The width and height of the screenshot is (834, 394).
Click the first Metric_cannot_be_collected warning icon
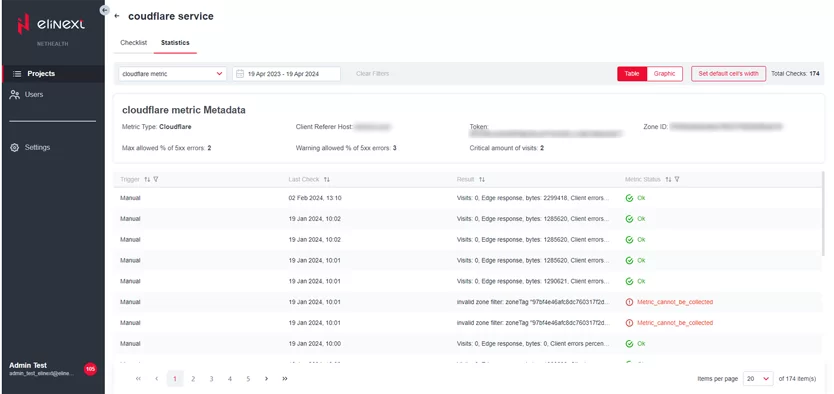(x=629, y=302)
